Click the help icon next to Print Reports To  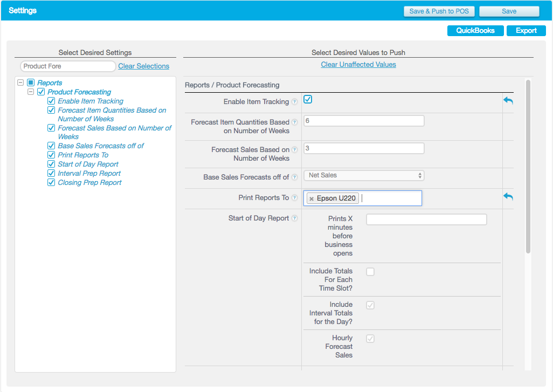pyautogui.click(x=295, y=197)
